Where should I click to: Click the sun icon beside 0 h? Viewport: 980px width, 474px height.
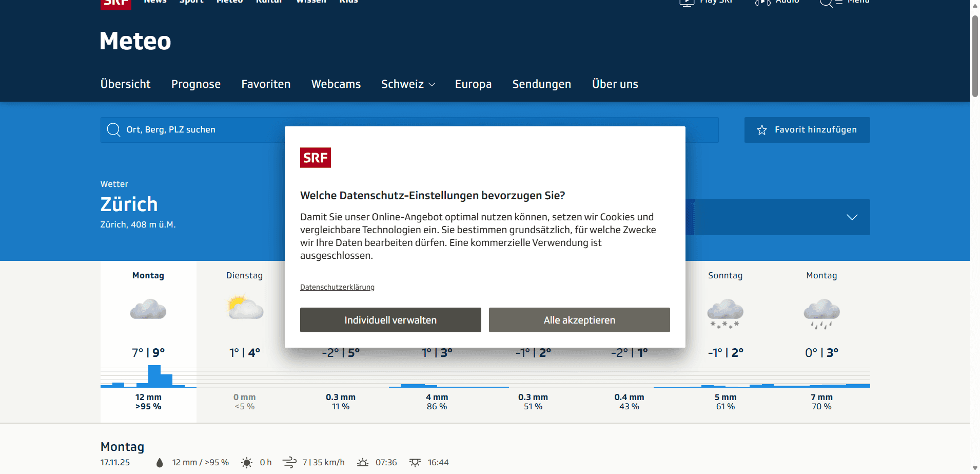pyautogui.click(x=247, y=463)
